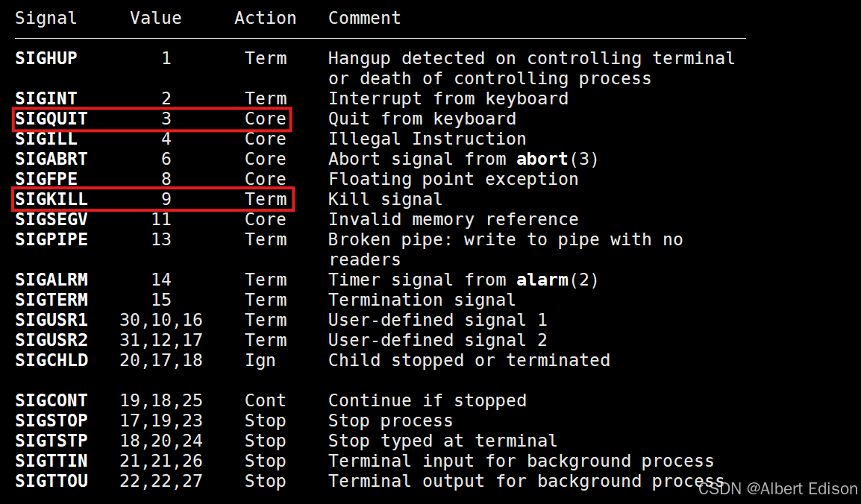
Task: Click the SIGKILL signal name
Action: (51, 199)
